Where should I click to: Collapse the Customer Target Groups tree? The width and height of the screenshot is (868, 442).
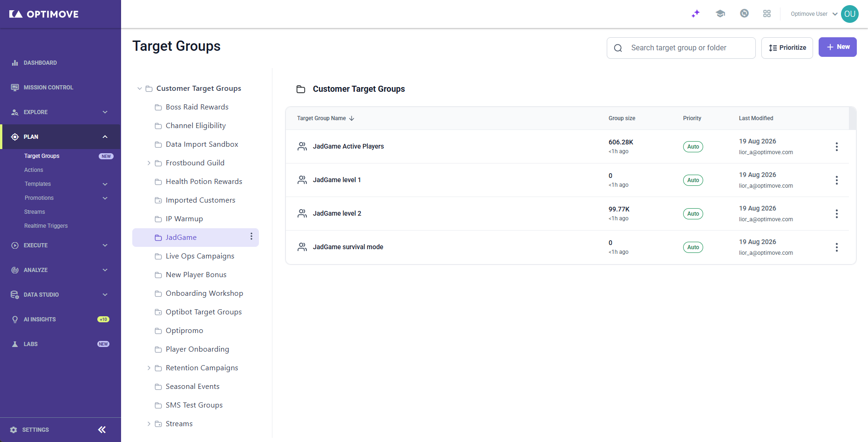pos(139,88)
